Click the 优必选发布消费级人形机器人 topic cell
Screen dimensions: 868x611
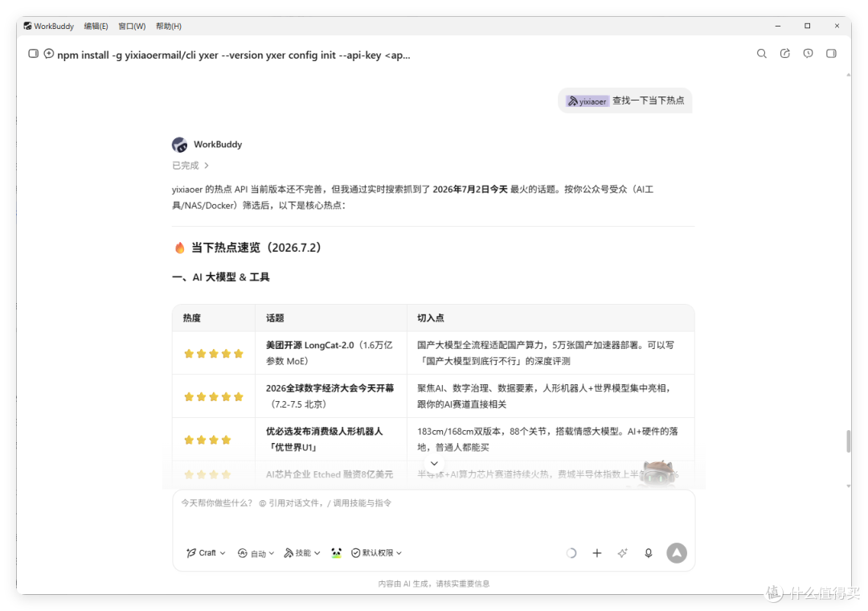330,439
